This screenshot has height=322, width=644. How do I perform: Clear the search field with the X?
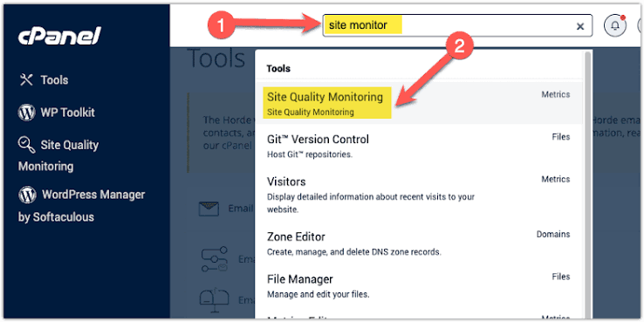pyautogui.click(x=580, y=26)
